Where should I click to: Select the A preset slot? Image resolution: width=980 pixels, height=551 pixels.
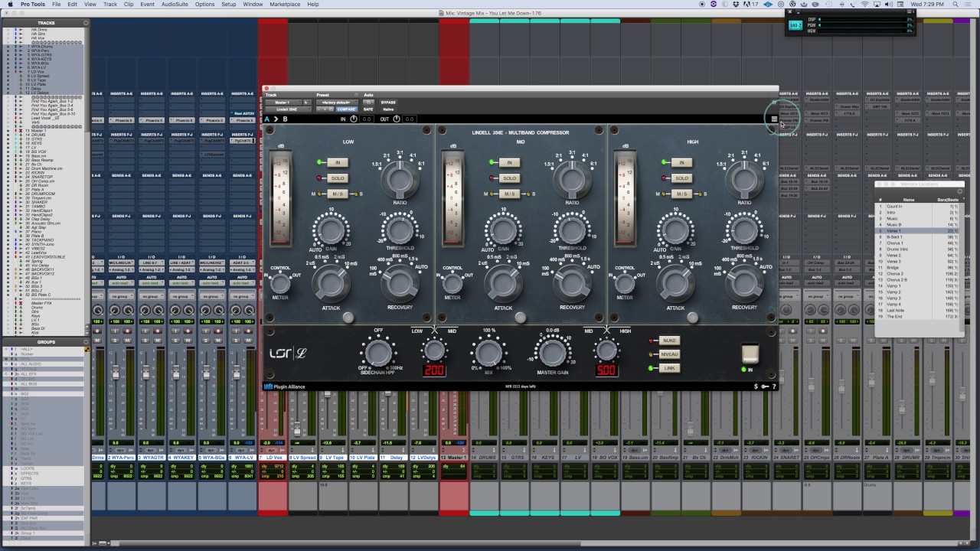pyautogui.click(x=267, y=119)
